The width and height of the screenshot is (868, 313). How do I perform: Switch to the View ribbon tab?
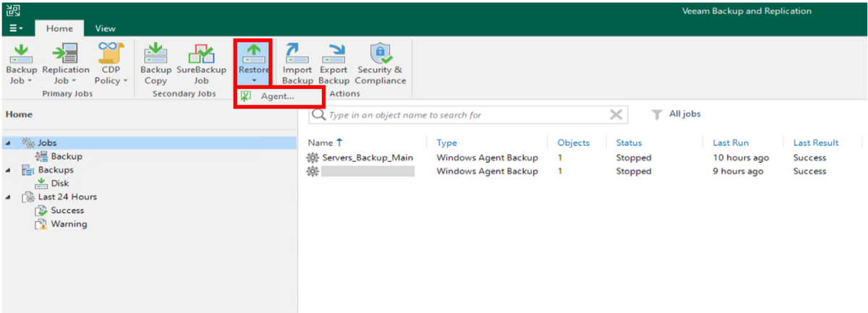tap(105, 28)
